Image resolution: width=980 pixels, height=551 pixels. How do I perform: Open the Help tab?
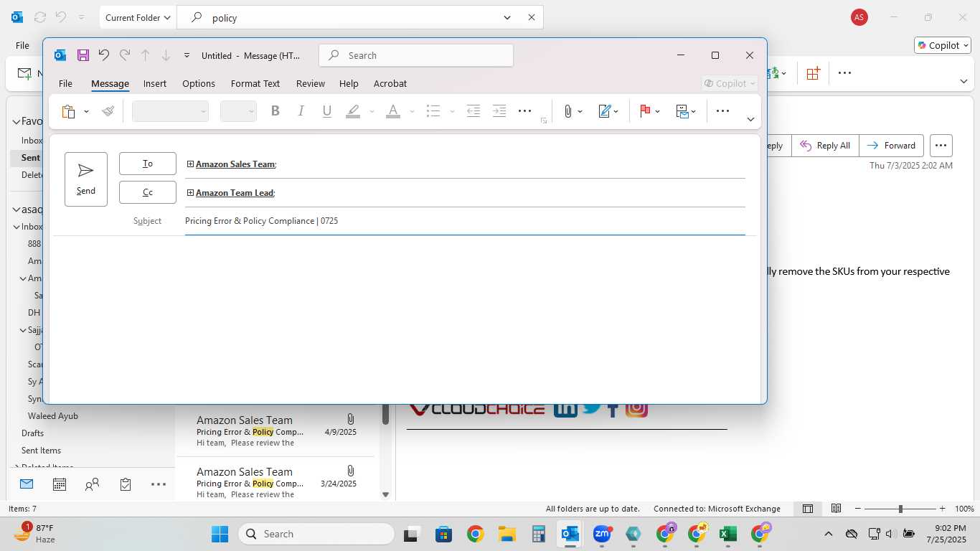[349, 83]
